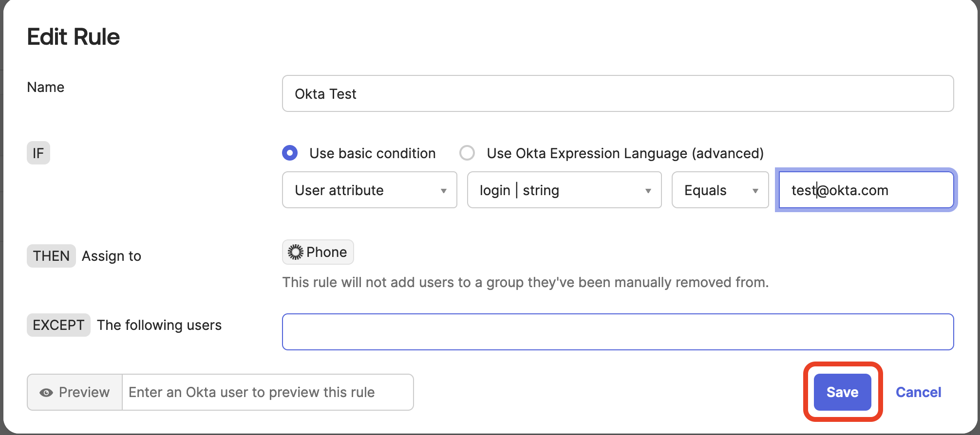
Task: Click the Edit Rule heading
Action: pos(74,37)
